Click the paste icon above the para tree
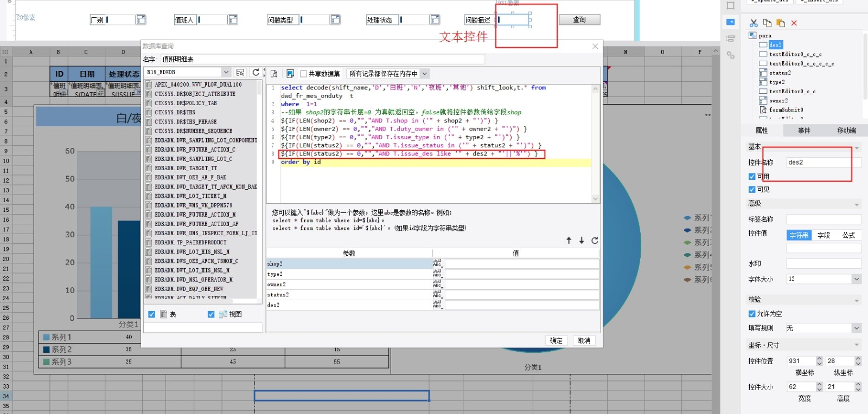The width and height of the screenshot is (868, 414). tap(781, 23)
